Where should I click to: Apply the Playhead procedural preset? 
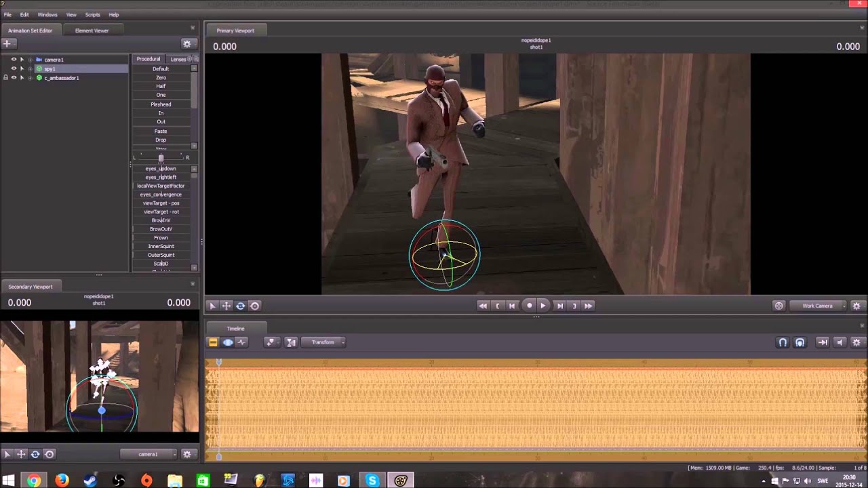161,104
